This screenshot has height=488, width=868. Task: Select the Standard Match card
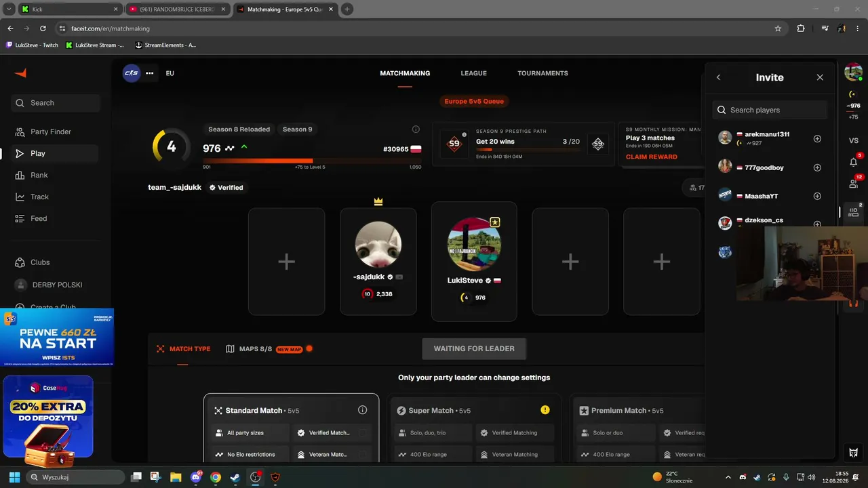click(291, 428)
